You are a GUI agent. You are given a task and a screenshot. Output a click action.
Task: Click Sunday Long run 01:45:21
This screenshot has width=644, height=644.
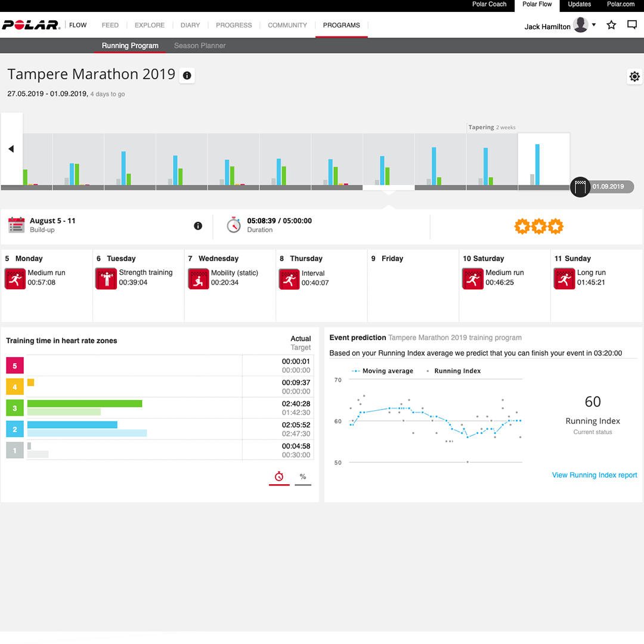click(592, 278)
